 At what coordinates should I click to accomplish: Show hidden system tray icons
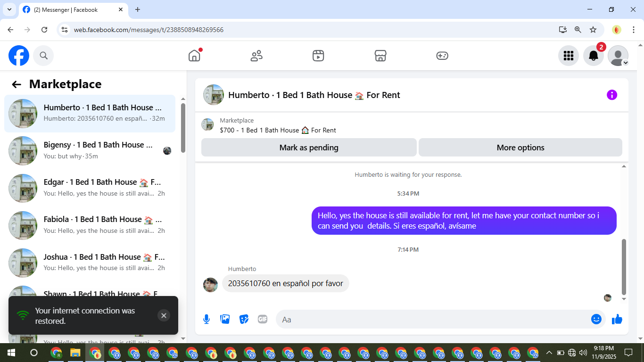pos(549,353)
